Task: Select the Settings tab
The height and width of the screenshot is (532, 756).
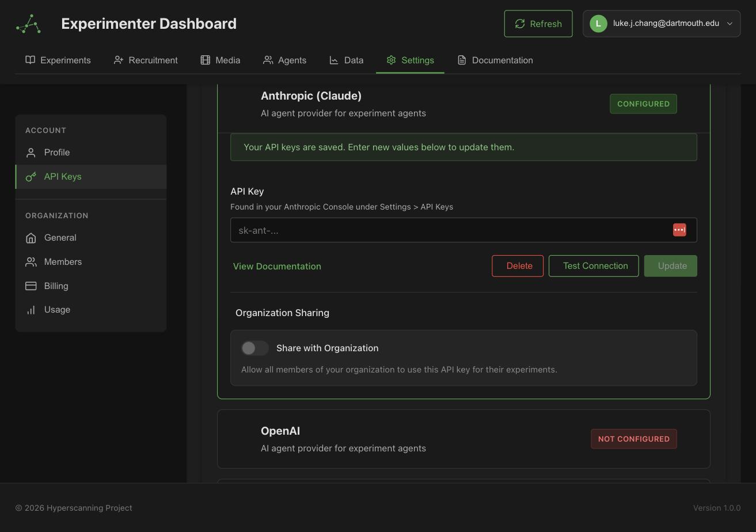Action: (410, 60)
